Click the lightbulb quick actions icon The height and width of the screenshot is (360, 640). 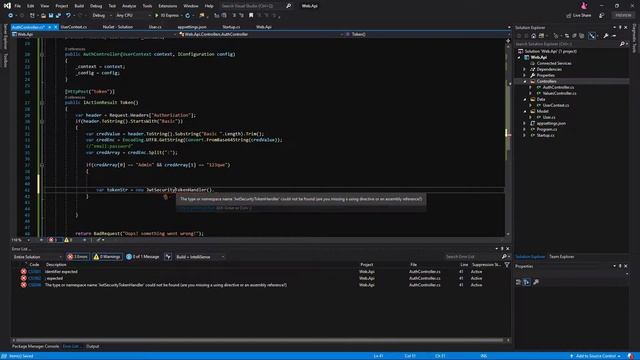pyautogui.click(x=166, y=197)
